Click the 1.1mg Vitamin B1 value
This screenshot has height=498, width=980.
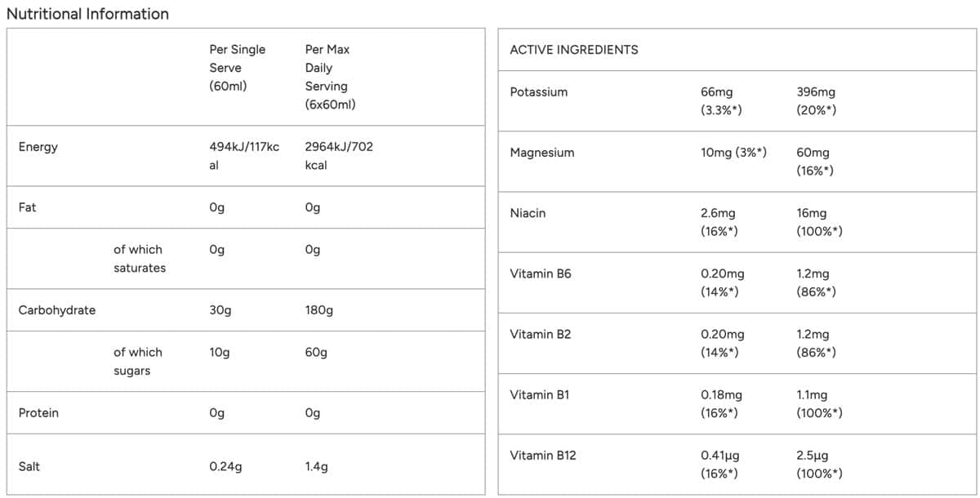pos(812,394)
